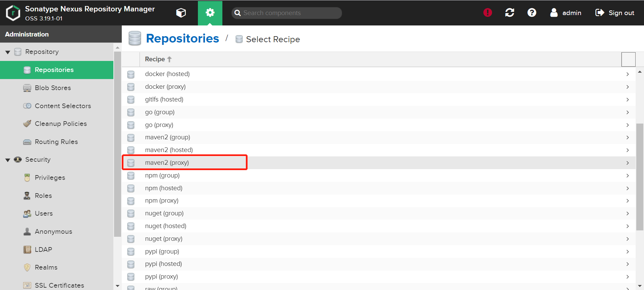Click the Realms shield icon
644x290 pixels.
coord(27,267)
